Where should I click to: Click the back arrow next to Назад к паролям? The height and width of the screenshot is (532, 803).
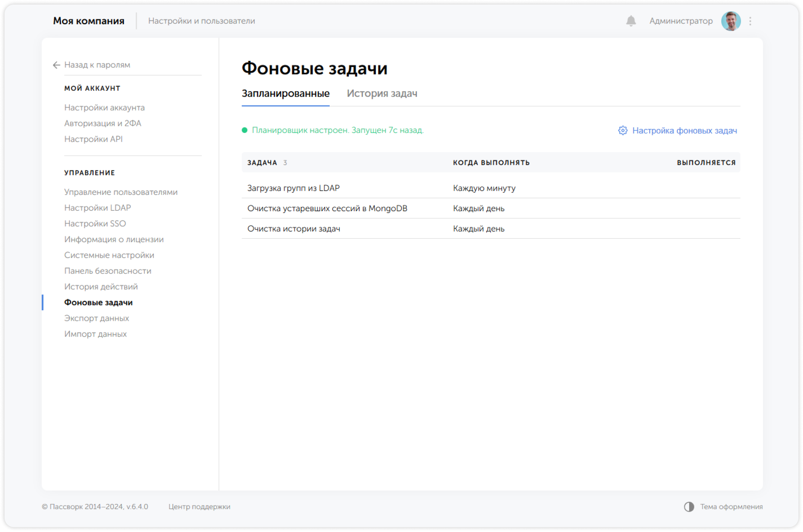pyautogui.click(x=56, y=65)
